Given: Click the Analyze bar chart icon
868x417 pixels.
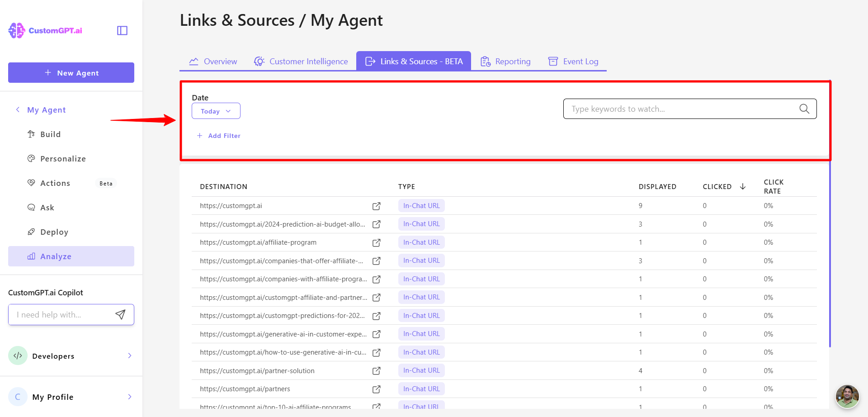Looking at the screenshot, I should click(31, 256).
